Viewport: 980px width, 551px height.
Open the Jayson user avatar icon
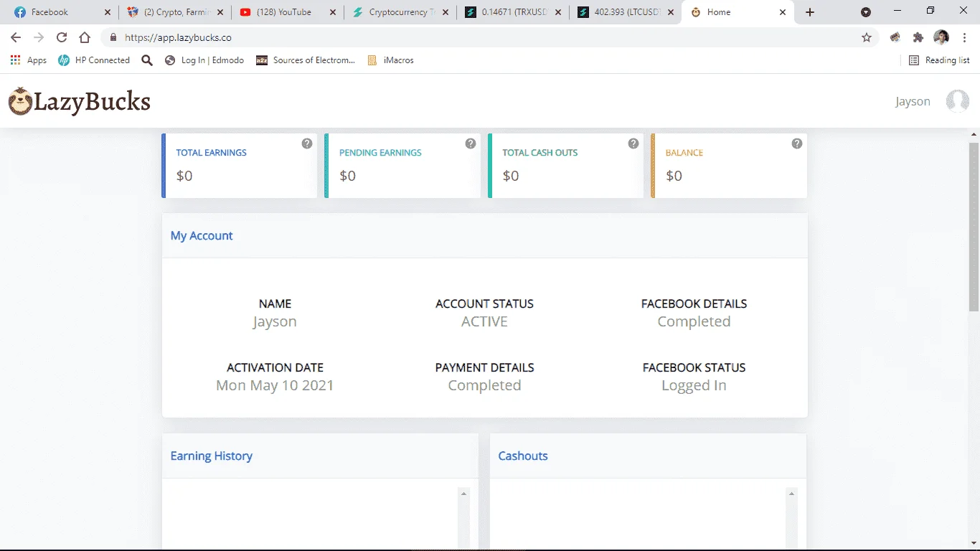[x=958, y=101]
